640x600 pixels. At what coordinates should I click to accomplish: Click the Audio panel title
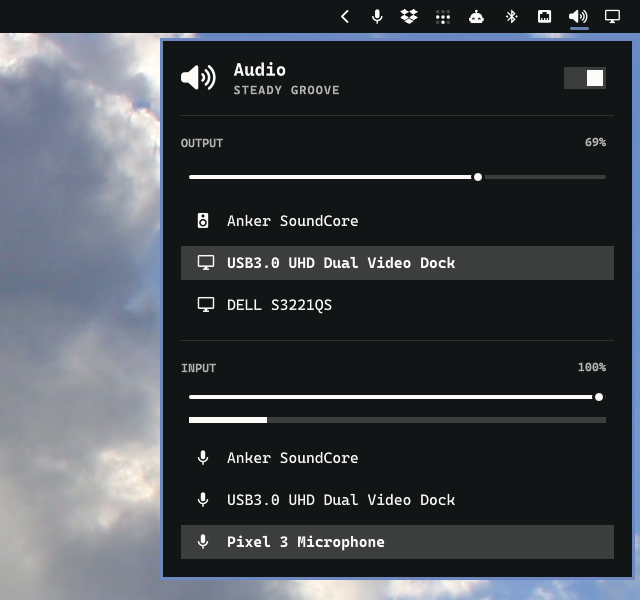[260, 70]
